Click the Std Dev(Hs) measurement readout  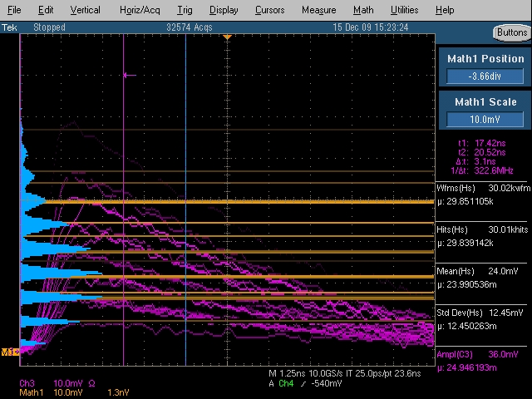480,319
